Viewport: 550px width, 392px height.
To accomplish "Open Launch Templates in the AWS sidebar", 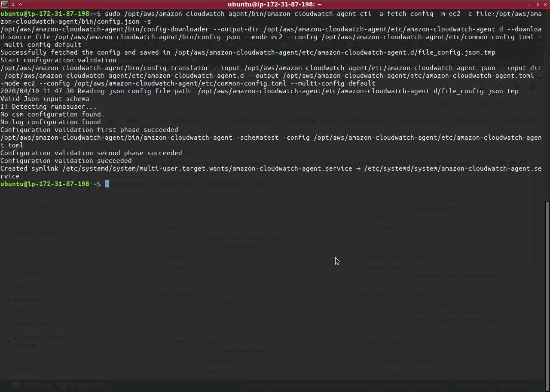I will coord(40,207).
